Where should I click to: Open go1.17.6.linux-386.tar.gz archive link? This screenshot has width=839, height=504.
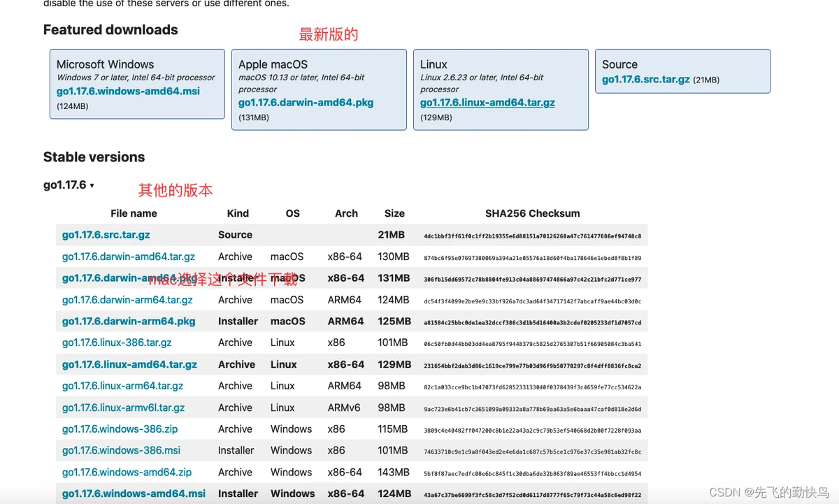click(x=117, y=343)
